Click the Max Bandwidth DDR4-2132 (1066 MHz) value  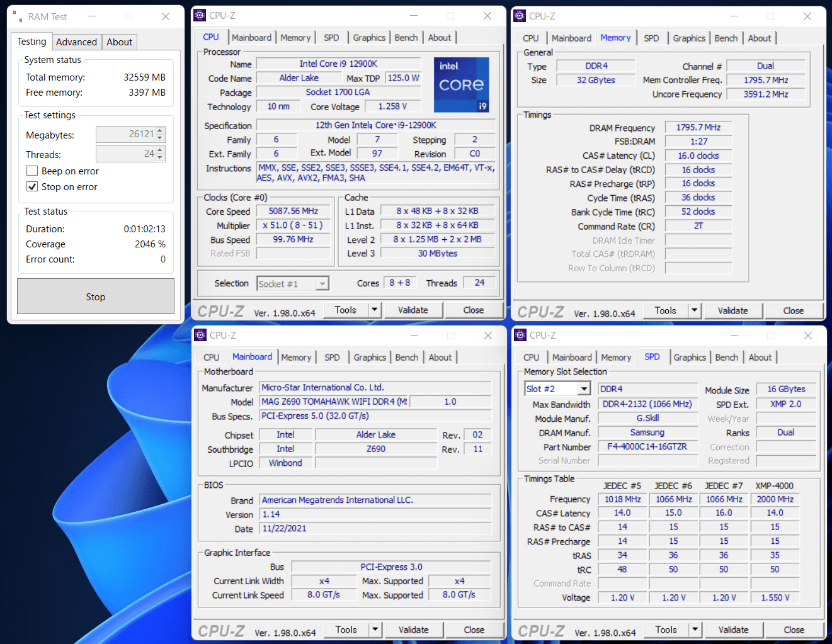point(647,404)
